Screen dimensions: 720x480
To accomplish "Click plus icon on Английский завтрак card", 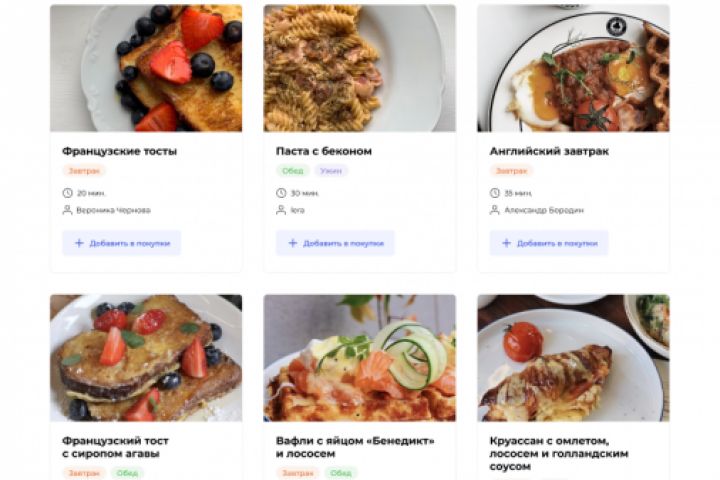I will point(506,243).
